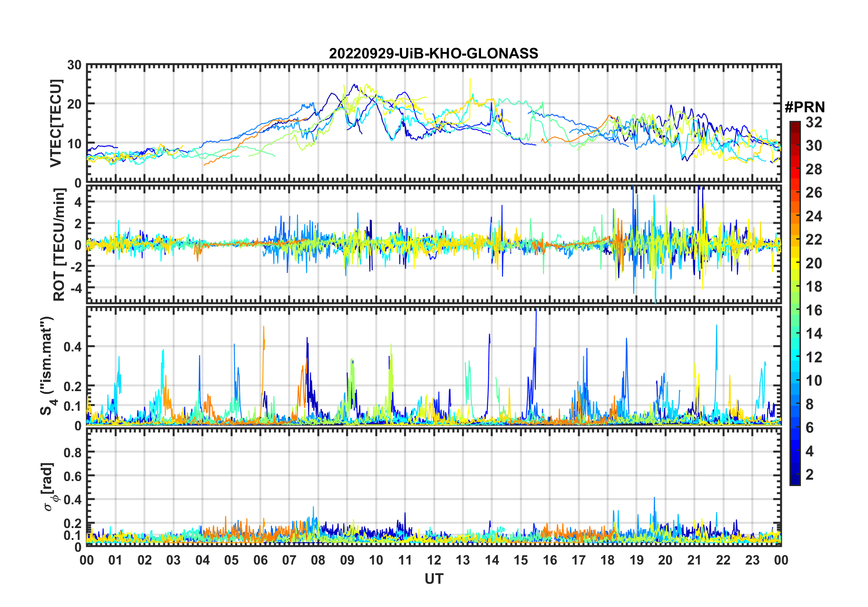The height and width of the screenshot is (607, 868).
Task: Click the ROT time-series plot panel
Action: point(434,245)
